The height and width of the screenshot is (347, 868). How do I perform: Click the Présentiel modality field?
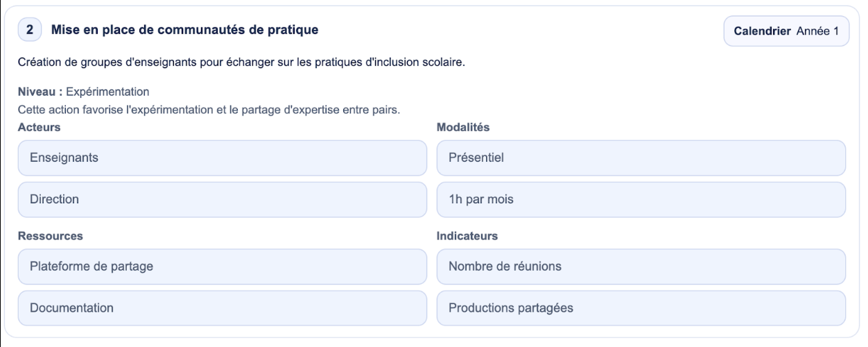(x=641, y=158)
